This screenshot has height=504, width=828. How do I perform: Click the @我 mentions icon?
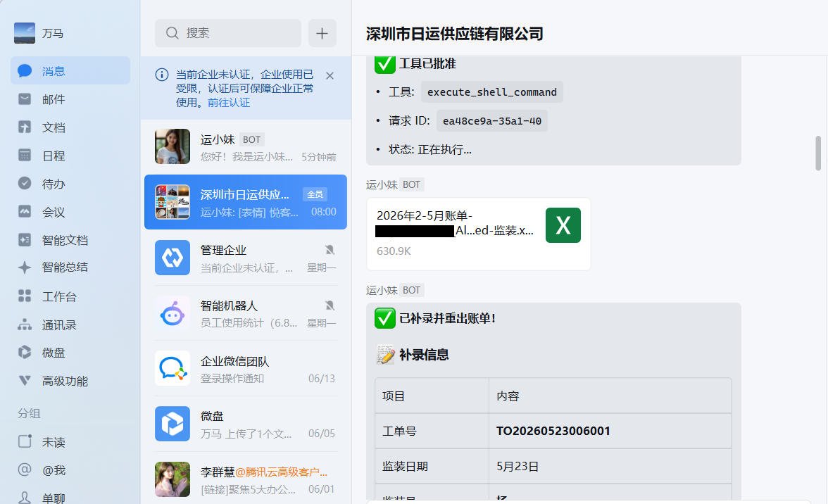point(25,470)
